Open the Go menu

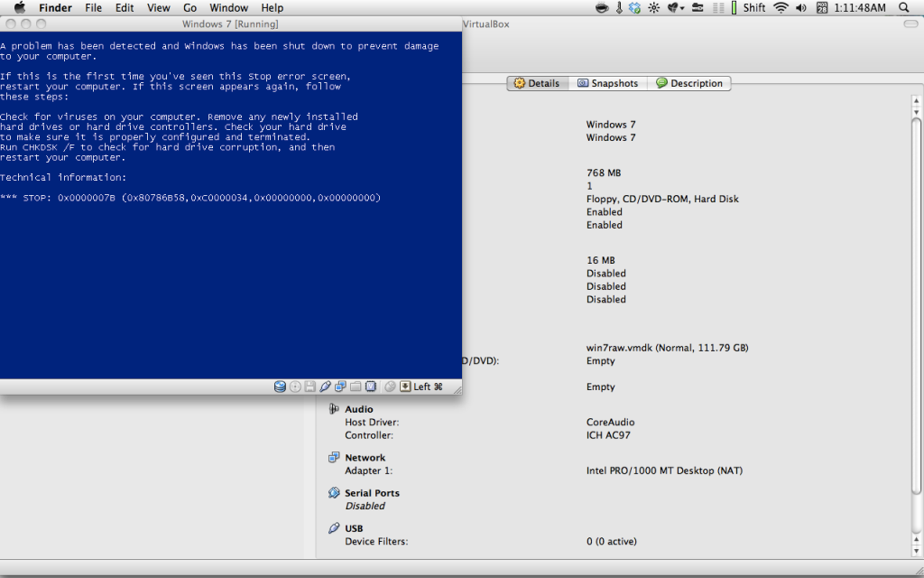click(x=190, y=8)
